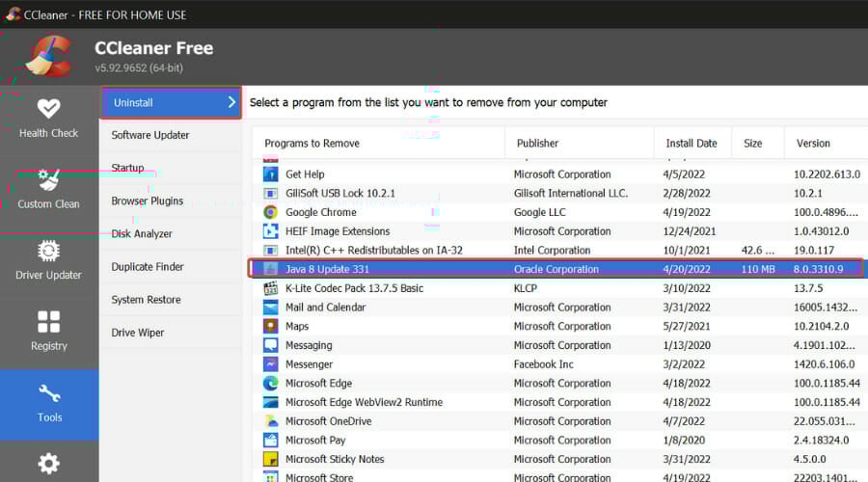Image resolution: width=868 pixels, height=482 pixels.
Task: Click Java 8 Update 331 icon
Action: click(x=270, y=269)
